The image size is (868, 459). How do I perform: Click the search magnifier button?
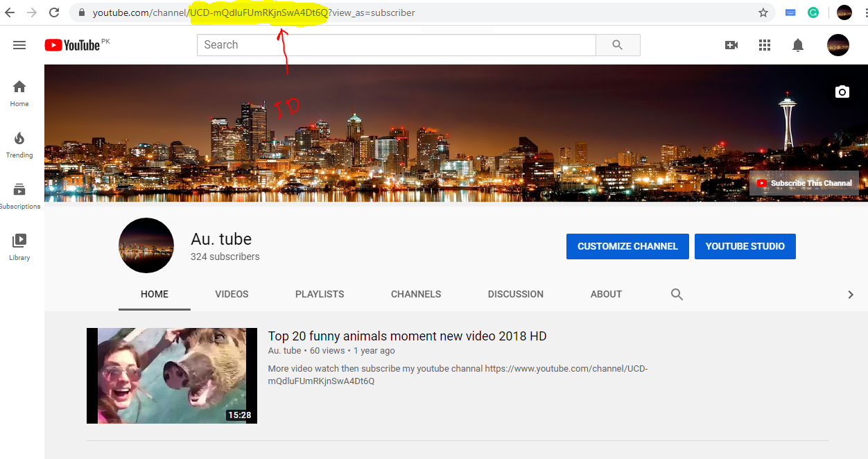(617, 44)
